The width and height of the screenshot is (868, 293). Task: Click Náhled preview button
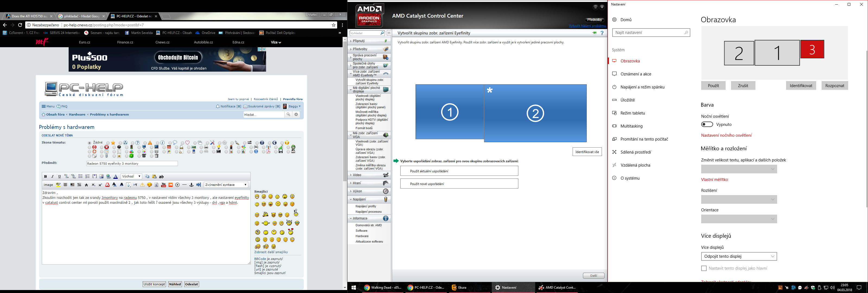pos(175,284)
